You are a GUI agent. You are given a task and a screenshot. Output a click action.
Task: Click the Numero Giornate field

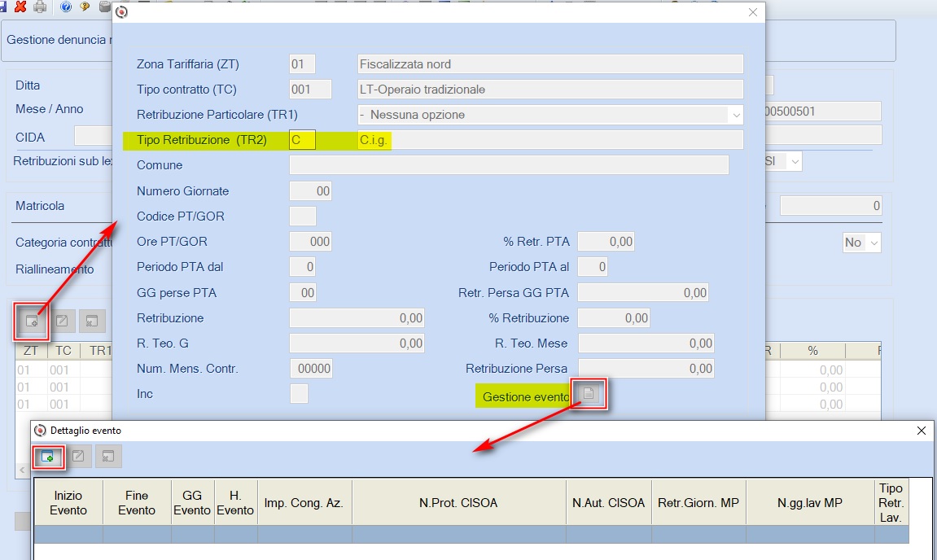coord(310,191)
